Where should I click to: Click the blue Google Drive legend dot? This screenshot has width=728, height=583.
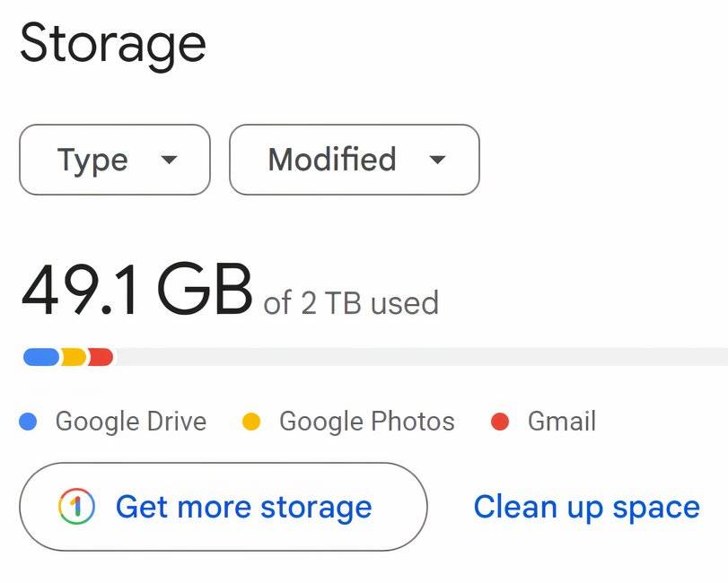(28, 422)
